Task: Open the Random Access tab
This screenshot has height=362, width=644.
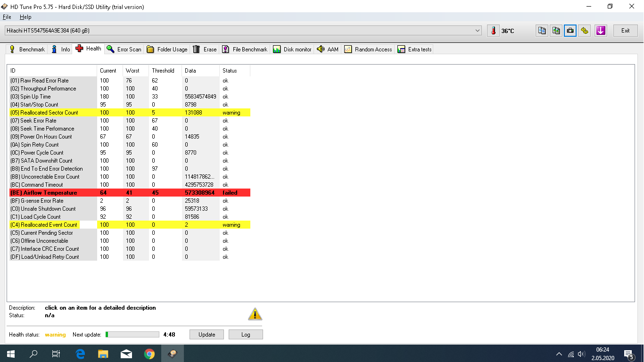Action: point(368,49)
